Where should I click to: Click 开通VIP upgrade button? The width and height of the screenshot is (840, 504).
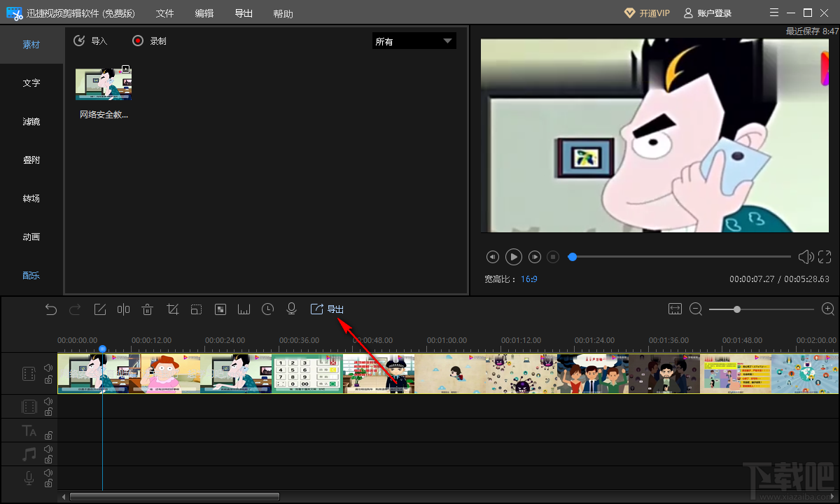click(647, 13)
